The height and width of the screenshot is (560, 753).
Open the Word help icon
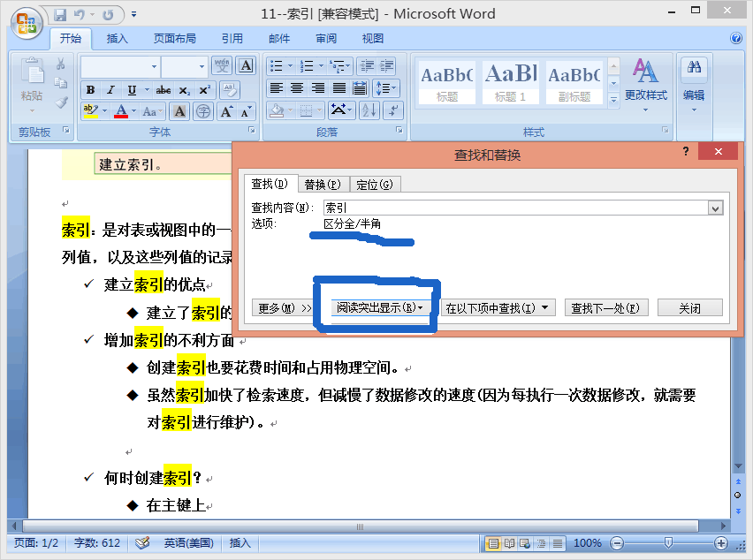point(735,38)
